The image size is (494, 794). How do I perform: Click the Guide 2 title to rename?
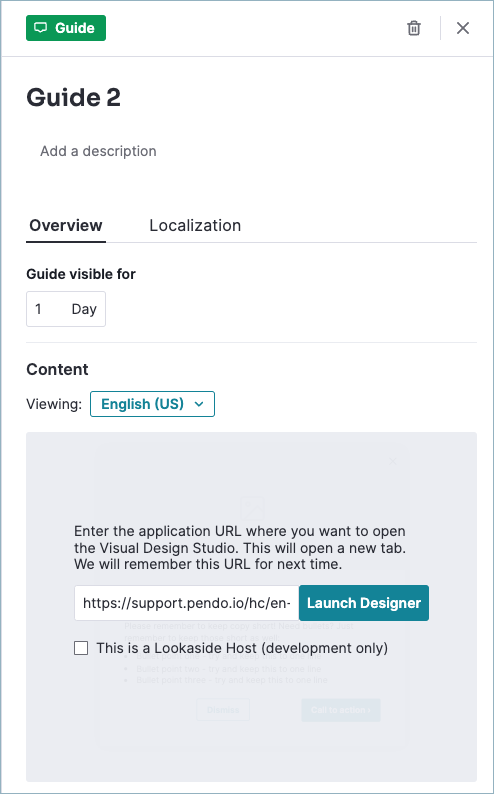[x=73, y=97]
